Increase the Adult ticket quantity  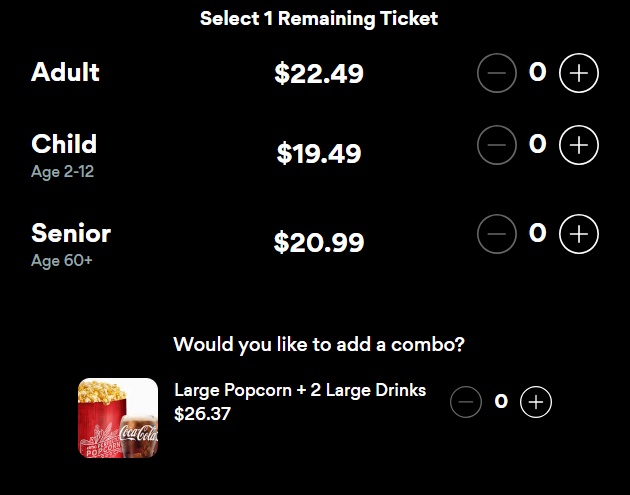coord(578,73)
